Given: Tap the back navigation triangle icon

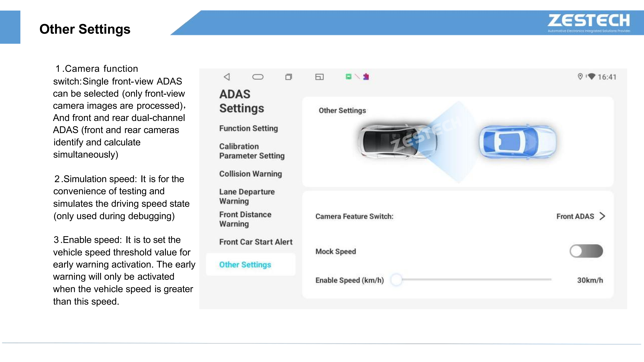Looking at the screenshot, I should pyautogui.click(x=227, y=77).
